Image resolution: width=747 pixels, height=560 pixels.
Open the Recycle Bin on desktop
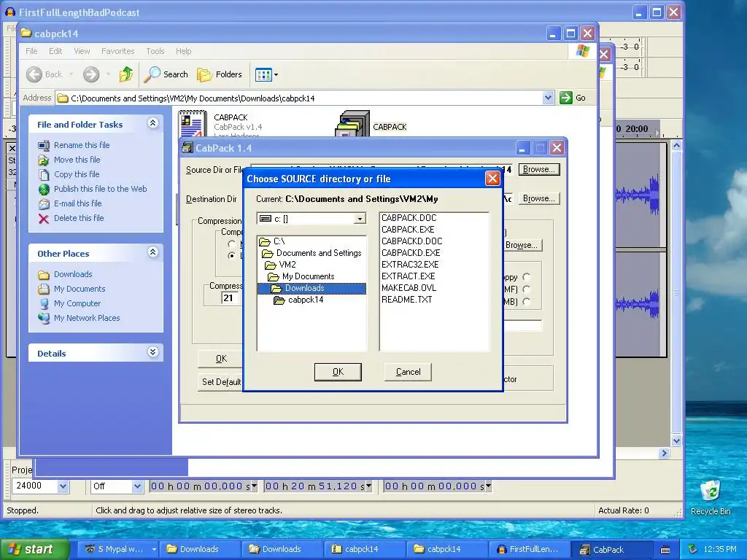click(x=711, y=491)
